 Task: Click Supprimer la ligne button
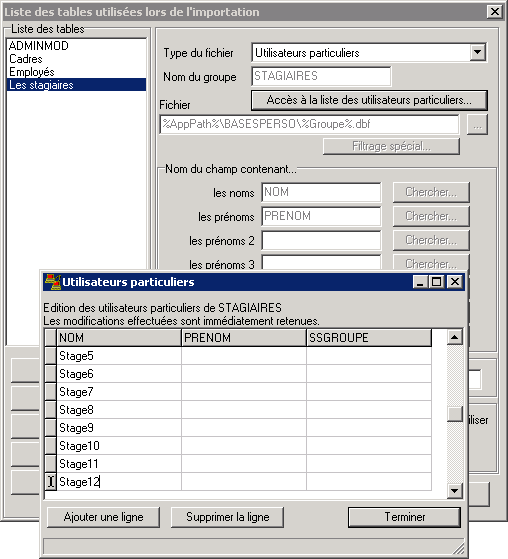click(x=227, y=517)
